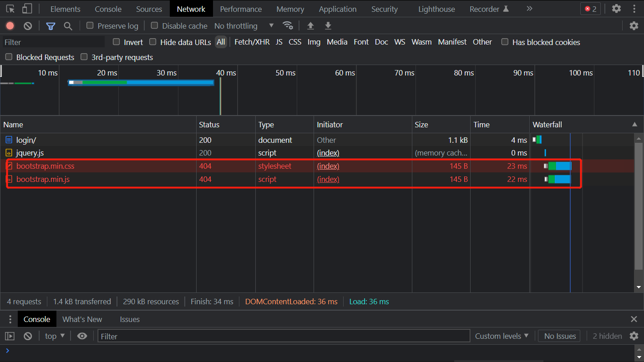
Task: Click the import HAR file upload icon
Action: (x=310, y=26)
